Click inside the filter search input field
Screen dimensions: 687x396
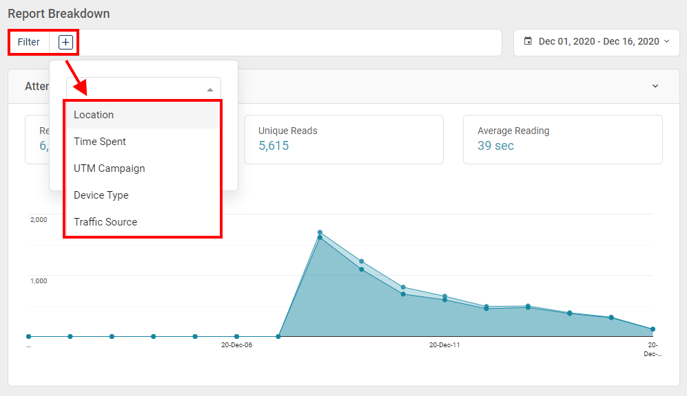136,89
